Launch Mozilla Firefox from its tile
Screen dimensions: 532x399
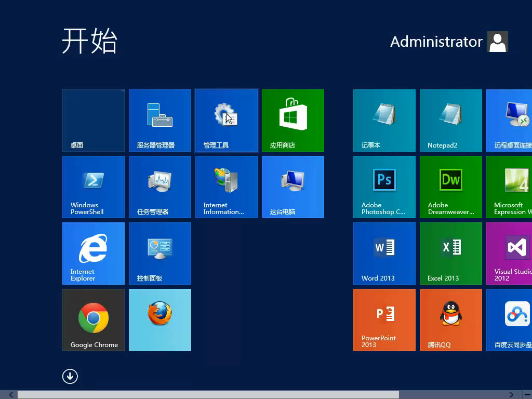[x=160, y=320]
